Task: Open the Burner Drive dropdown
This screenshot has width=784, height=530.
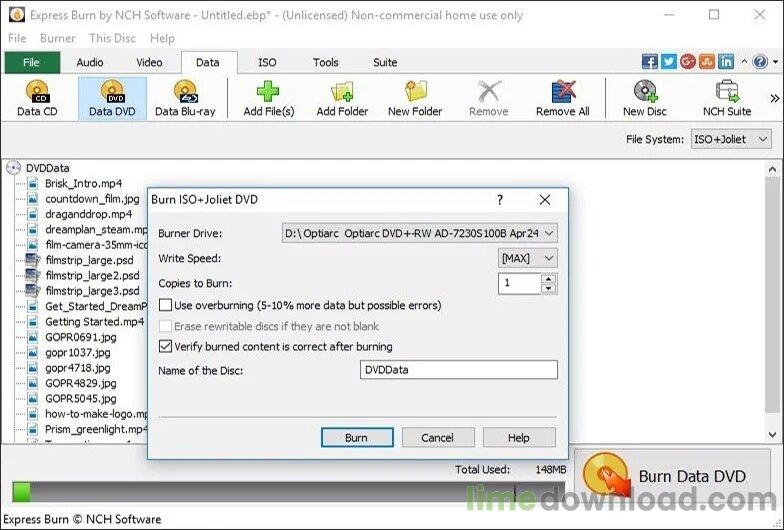Action: click(x=420, y=234)
